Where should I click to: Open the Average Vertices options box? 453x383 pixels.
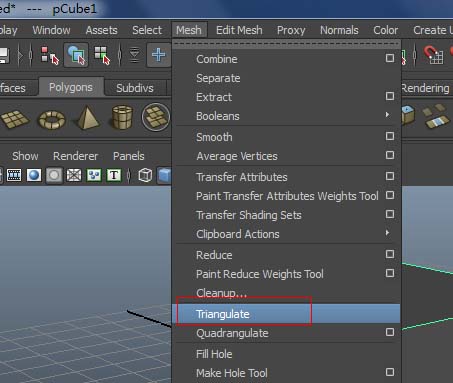390,155
